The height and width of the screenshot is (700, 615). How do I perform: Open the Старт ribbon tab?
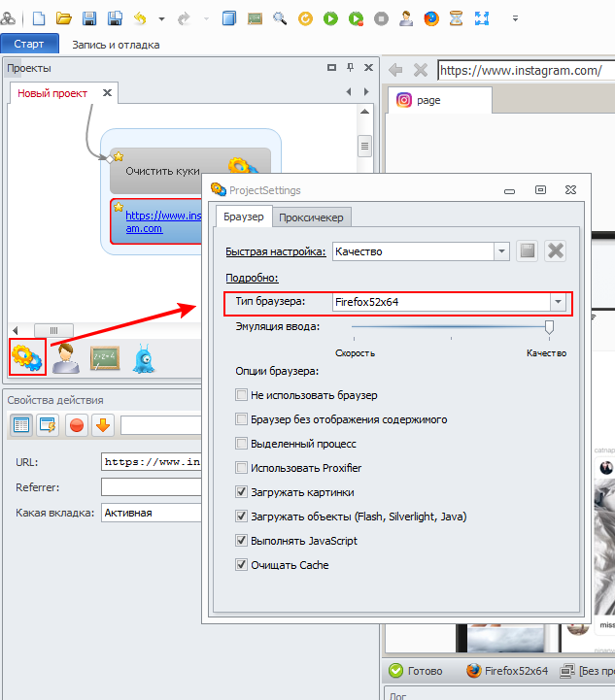click(29, 44)
